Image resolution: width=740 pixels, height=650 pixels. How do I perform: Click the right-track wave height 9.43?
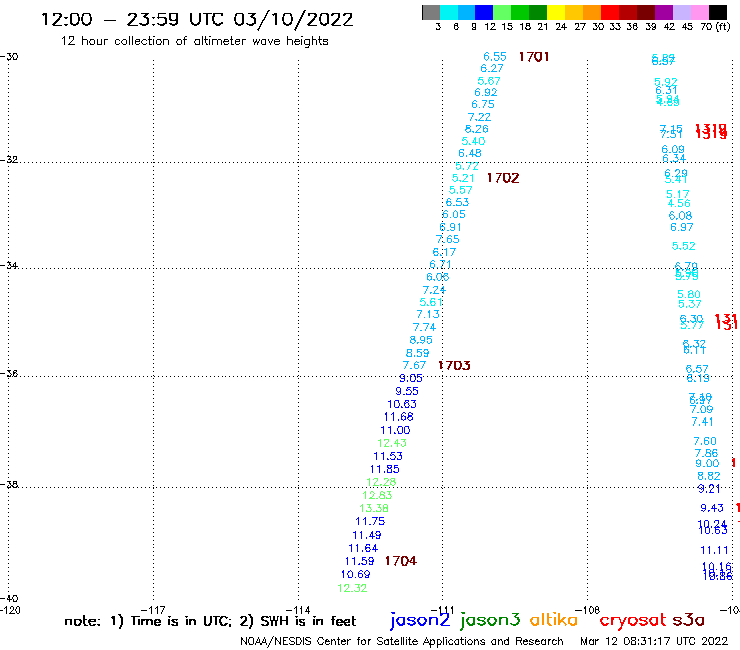point(712,508)
